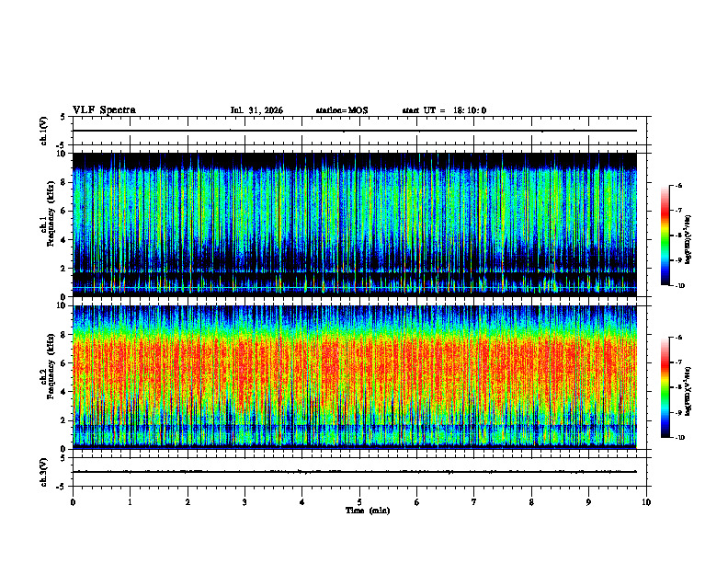The height and width of the screenshot is (563, 728).
Task: Click the time axis tick label "0"
Action: click(73, 502)
